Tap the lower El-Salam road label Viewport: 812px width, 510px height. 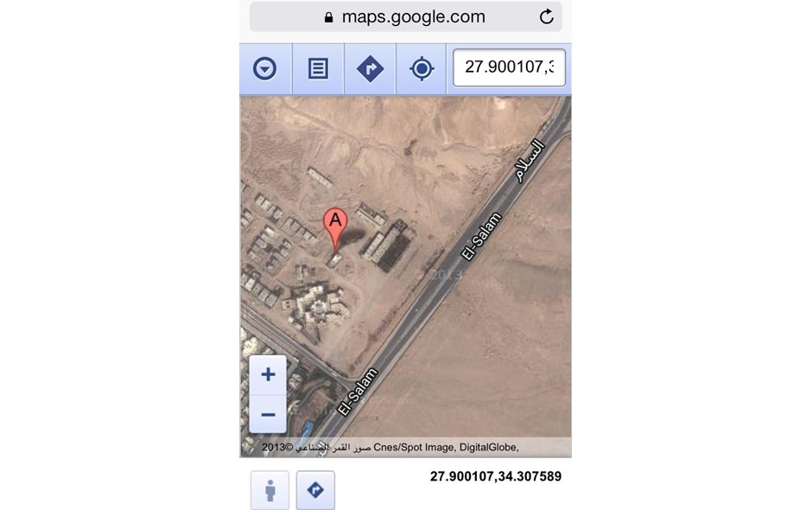[358, 392]
